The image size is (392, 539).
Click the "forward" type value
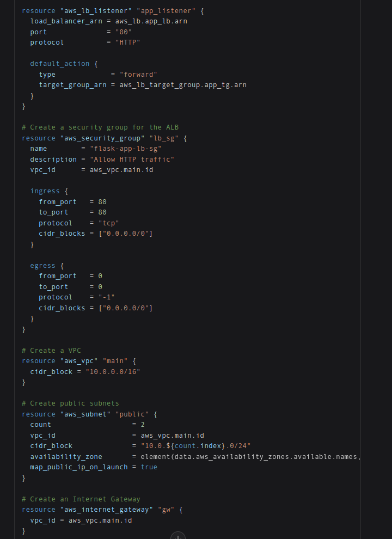[138, 74]
